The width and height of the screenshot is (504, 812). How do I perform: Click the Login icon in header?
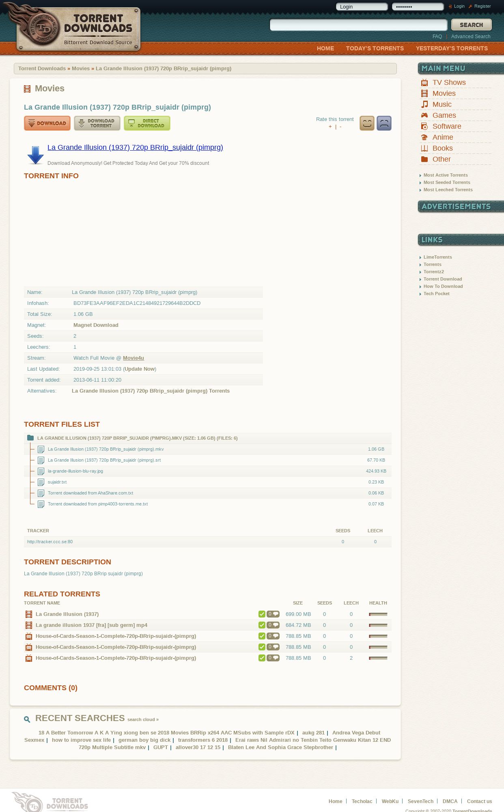tap(450, 6)
